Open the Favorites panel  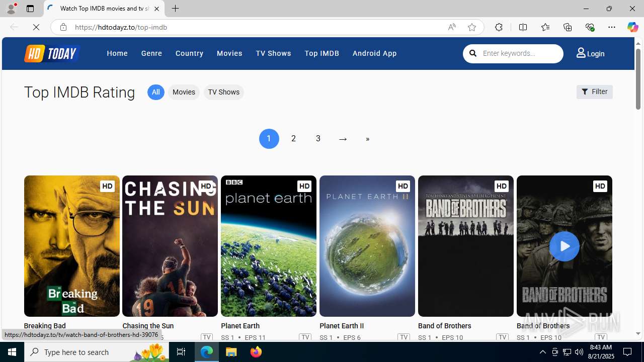tap(545, 27)
